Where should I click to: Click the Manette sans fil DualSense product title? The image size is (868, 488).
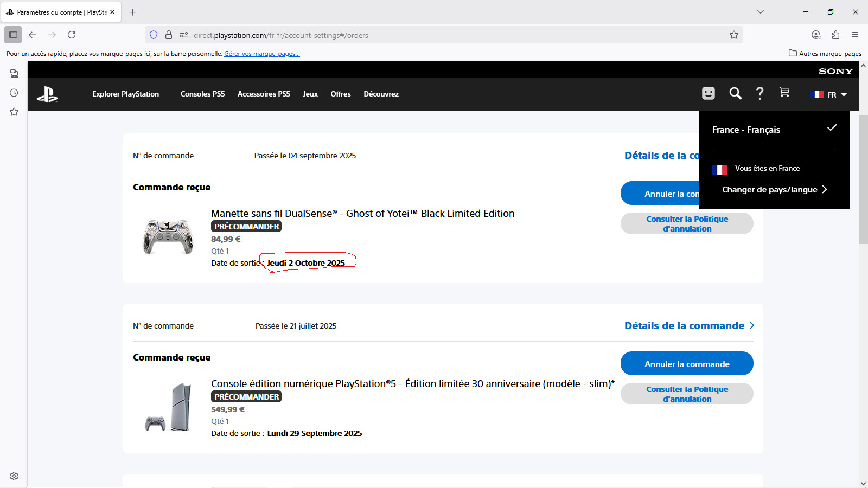click(x=362, y=214)
